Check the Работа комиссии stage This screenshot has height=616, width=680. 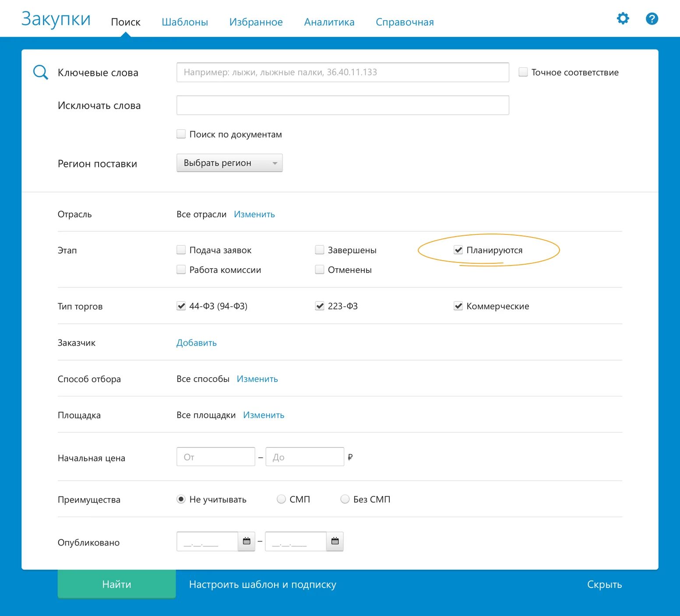coord(181,269)
